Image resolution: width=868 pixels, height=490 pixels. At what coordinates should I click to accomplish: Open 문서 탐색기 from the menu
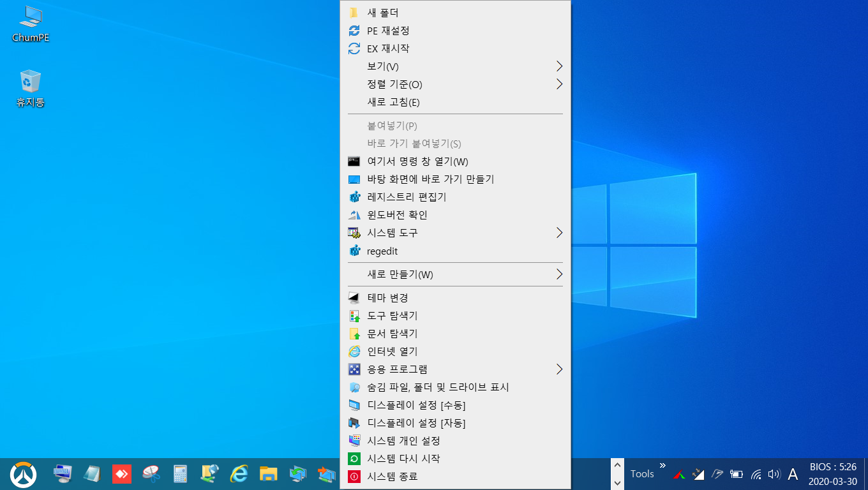tap(454, 334)
